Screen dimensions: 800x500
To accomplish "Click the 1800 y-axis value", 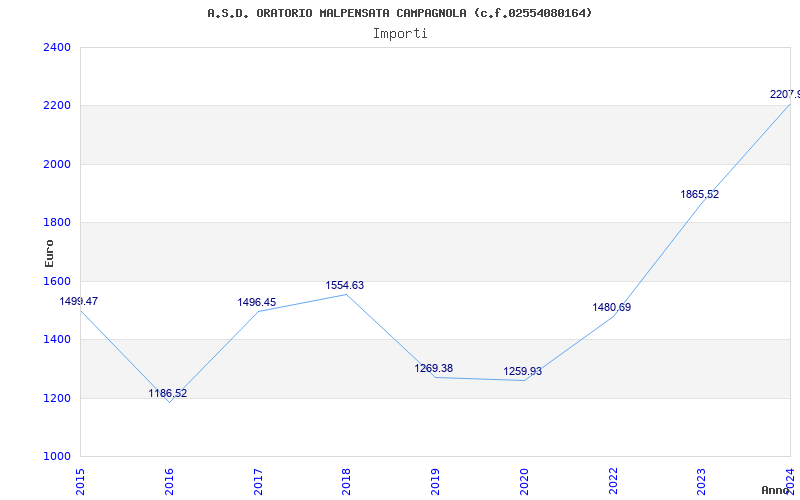I will click(57, 222).
